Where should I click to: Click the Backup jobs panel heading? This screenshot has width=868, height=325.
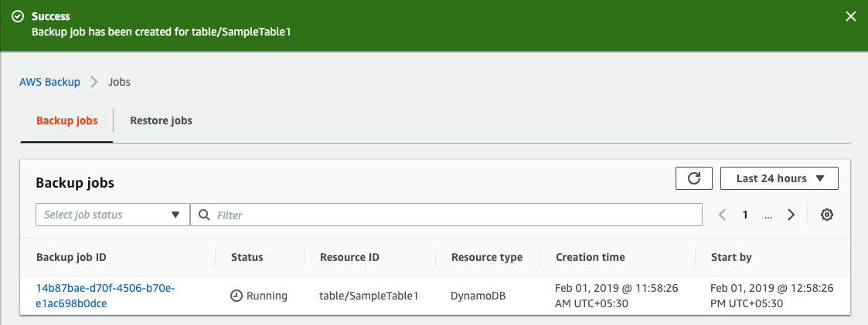[75, 182]
